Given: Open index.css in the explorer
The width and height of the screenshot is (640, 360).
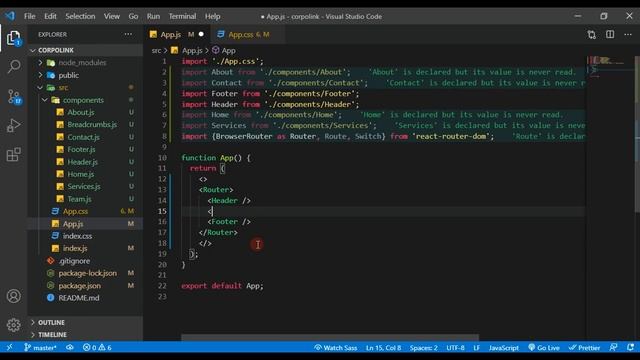Looking at the screenshot, I should [x=85, y=236].
